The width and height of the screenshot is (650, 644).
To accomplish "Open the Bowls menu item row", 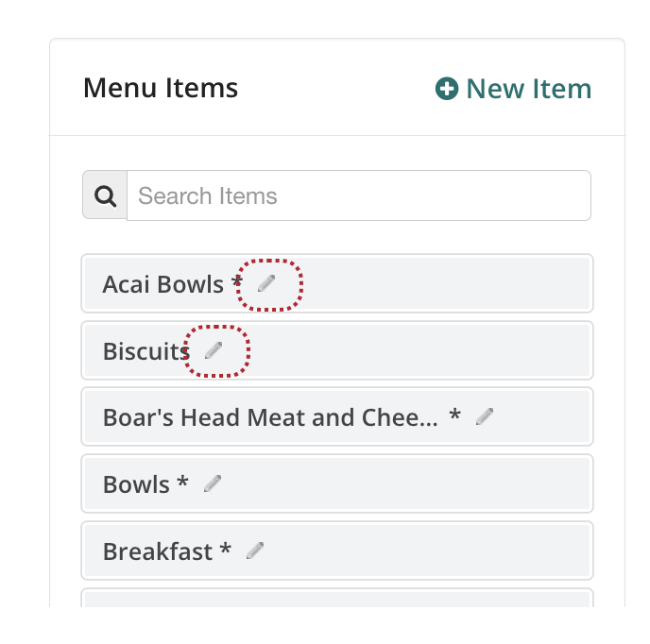I will (x=136, y=484).
